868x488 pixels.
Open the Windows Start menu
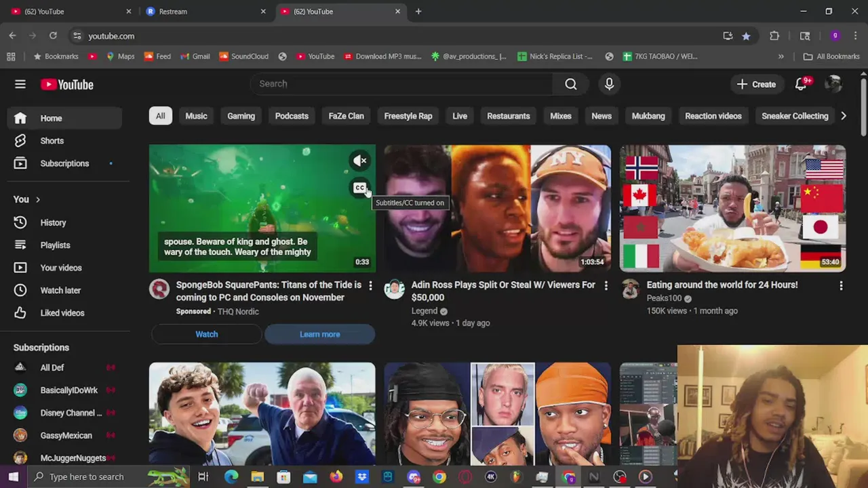point(13,476)
